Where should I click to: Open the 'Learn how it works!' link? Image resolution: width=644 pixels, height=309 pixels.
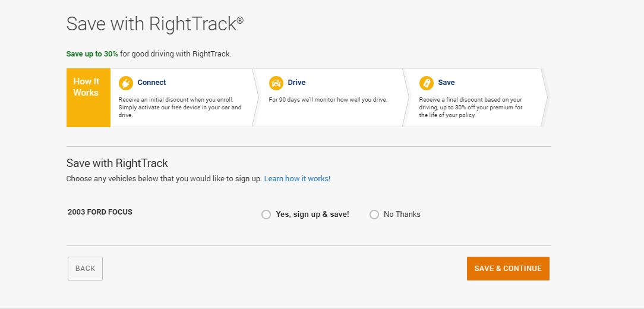click(x=298, y=179)
